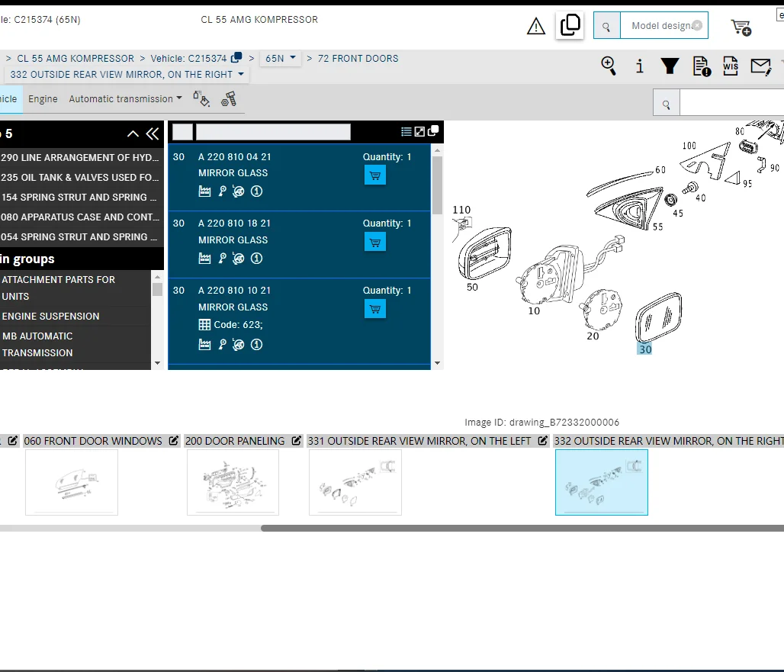Click key icon for A 220 810 18 21
Image resolution: width=784 pixels, height=672 pixels.
point(223,259)
